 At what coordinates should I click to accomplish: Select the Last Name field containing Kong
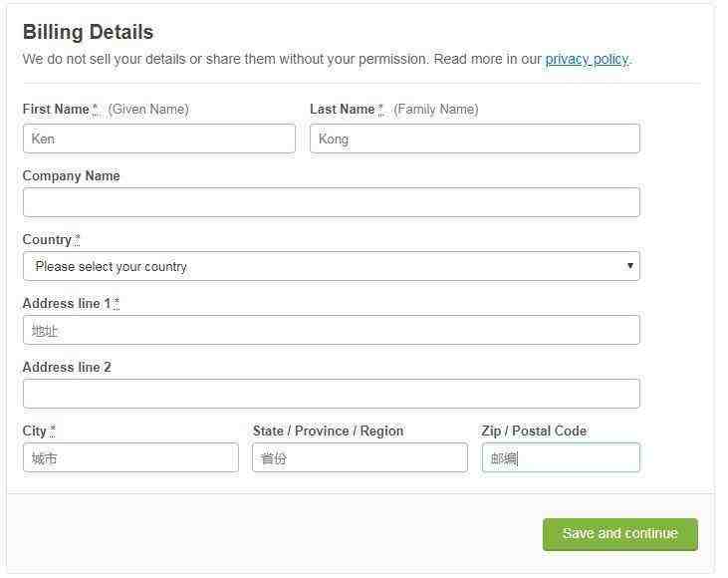click(x=475, y=139)
